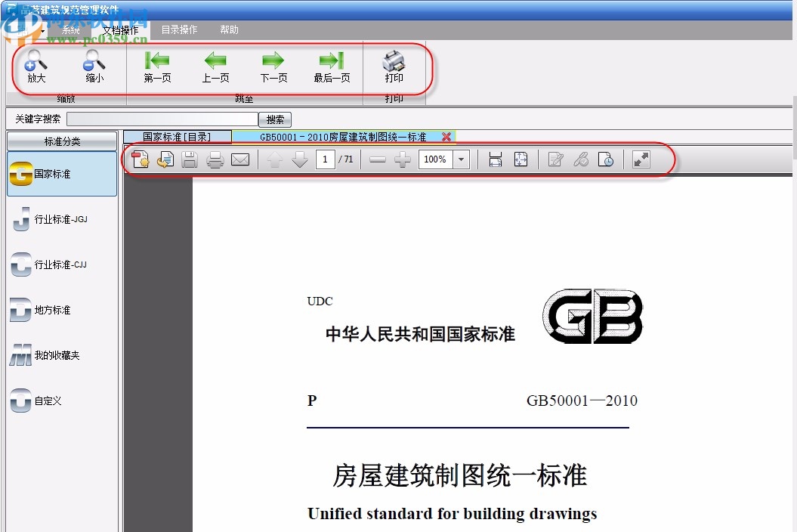
Task: Open the dropdown arrow beside the app logo
Action: click(x=43, y=29)
